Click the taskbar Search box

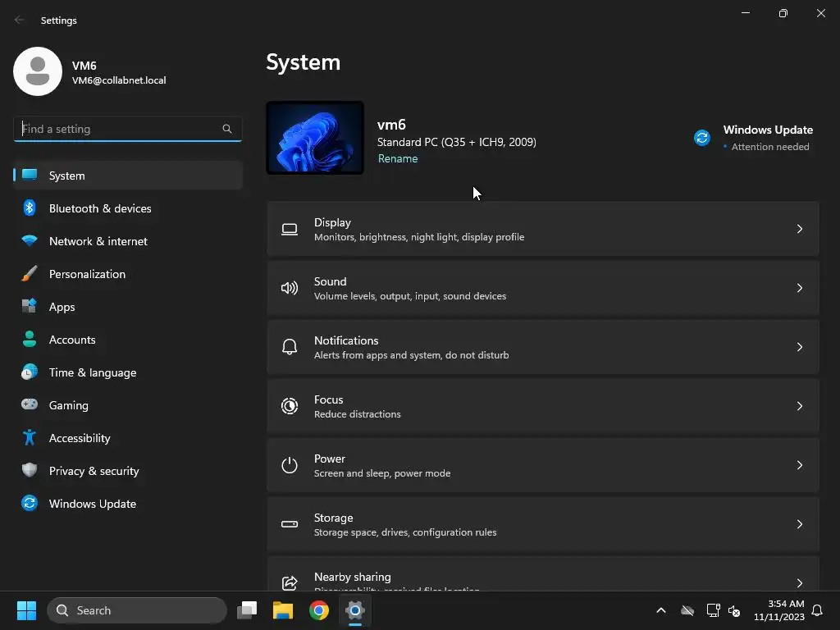[137, 610]
